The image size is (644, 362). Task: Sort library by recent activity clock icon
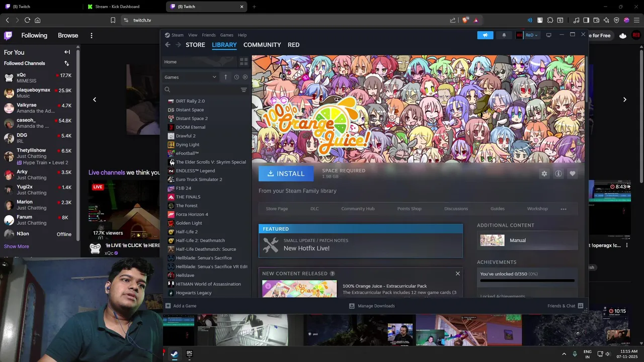pos(236,77)
